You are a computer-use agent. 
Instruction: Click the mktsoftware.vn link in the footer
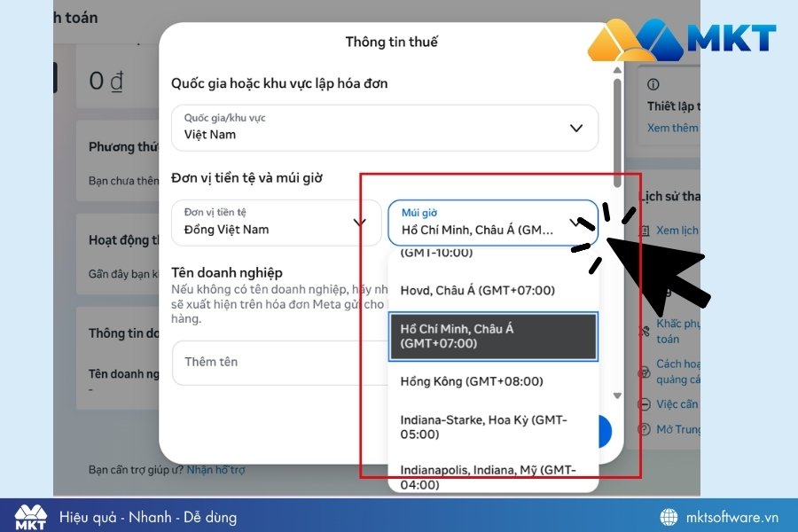(734, 515)
